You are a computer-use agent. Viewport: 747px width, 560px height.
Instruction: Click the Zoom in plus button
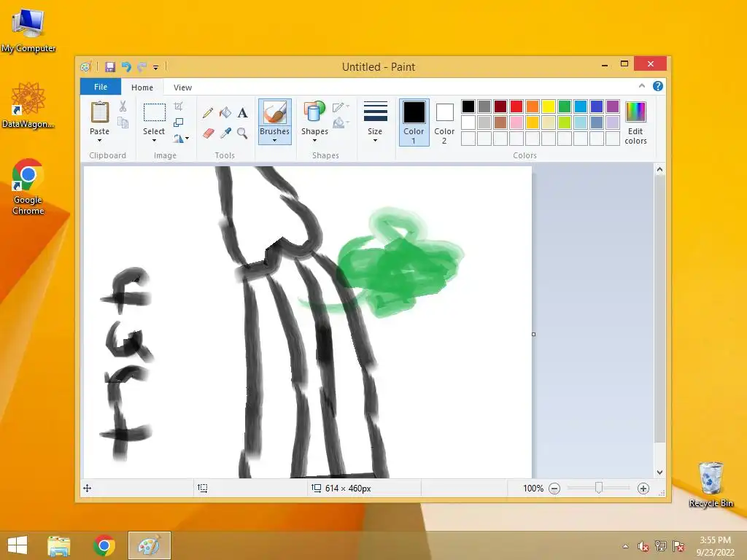coord(643,488)
